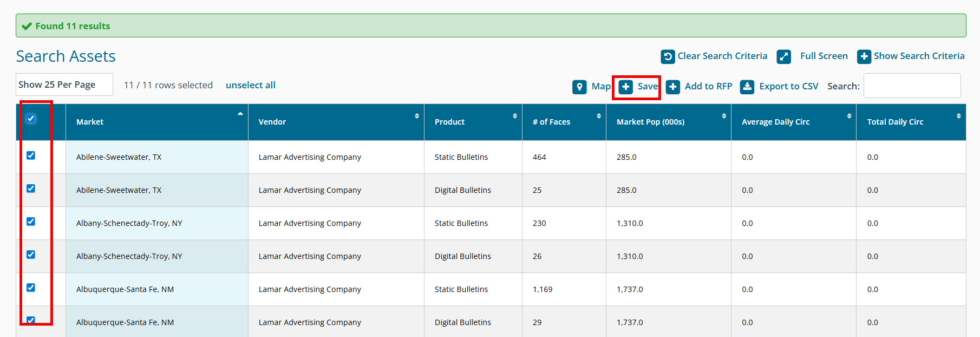980x337 pixels.
Task: Click the Map pin icon
Action: point(579,87)
